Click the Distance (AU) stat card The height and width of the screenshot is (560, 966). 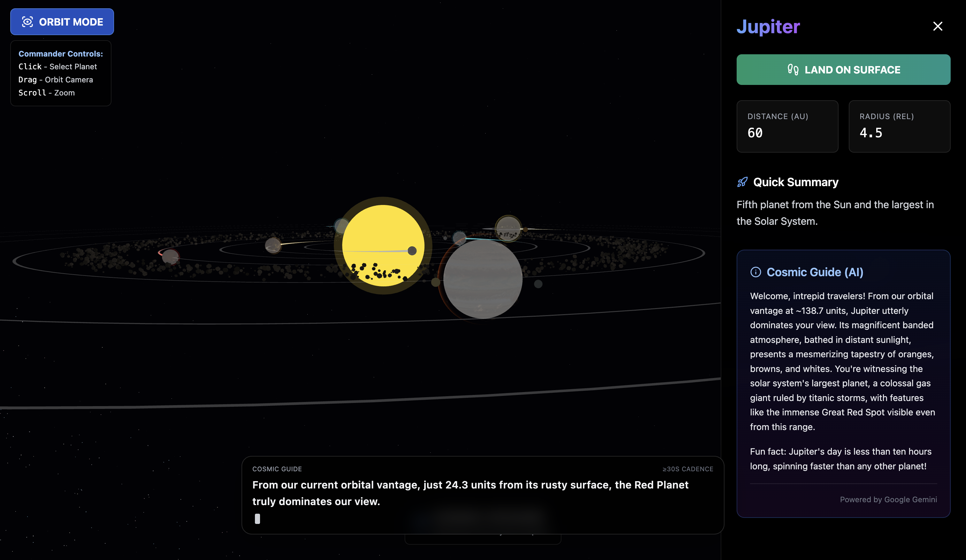[x=787, y=126]
